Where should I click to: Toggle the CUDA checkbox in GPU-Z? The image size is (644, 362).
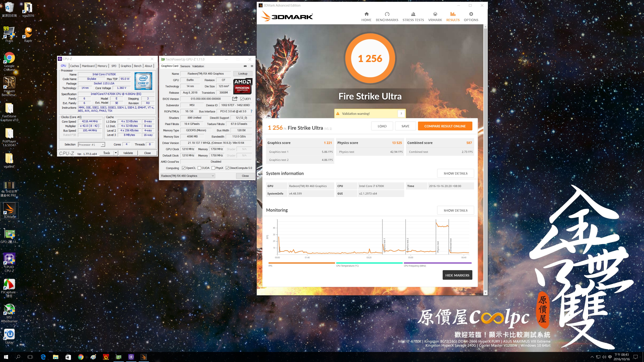[199, 168]
